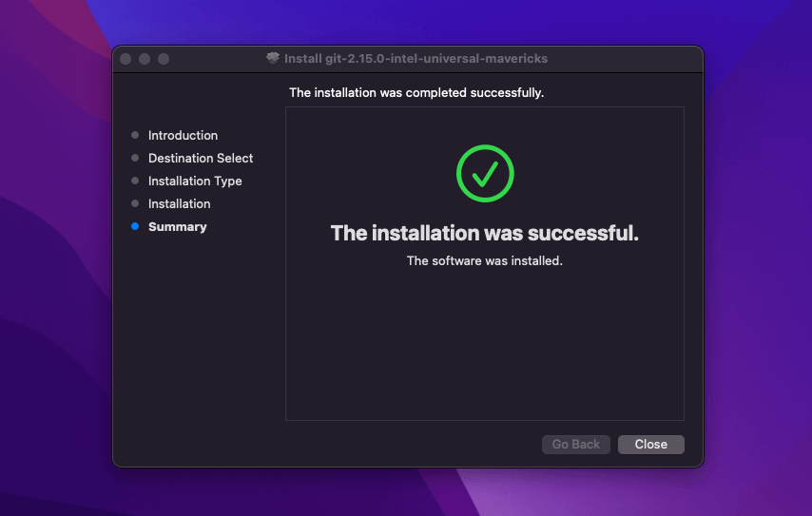The width and height of the screenshot is (812, 516).
Task: Click the bullet next to Introduction
Action: click(135, 136)
